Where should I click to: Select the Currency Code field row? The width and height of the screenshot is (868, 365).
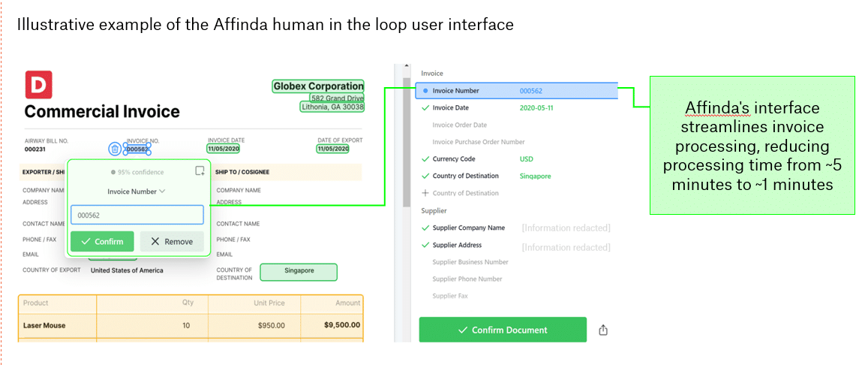coord(516,159)
